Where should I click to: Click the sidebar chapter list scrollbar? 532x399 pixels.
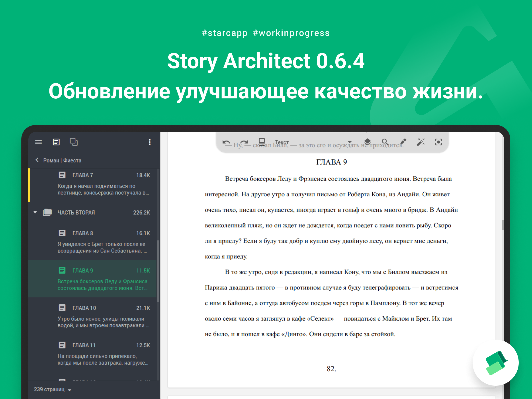[158, 271]
